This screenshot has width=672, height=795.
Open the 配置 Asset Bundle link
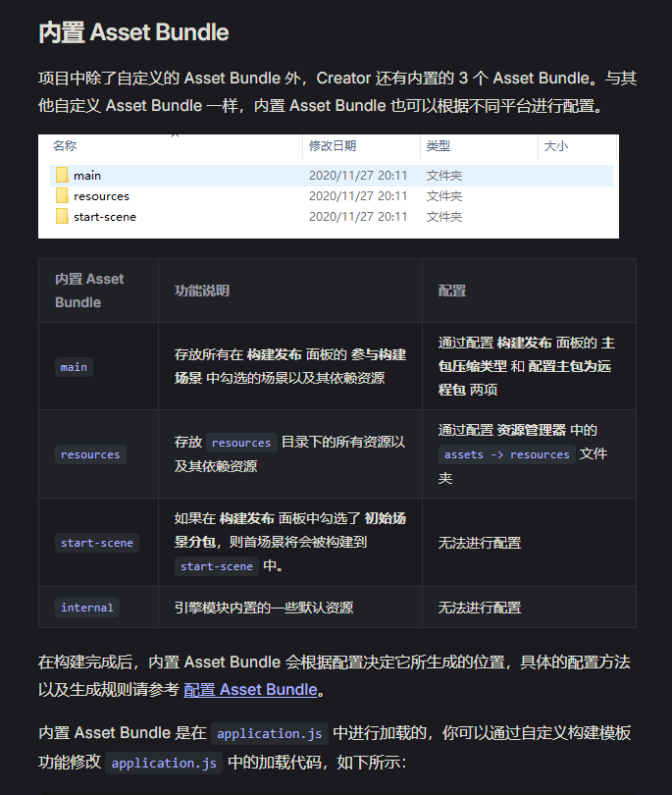click(x=250, y=690)
